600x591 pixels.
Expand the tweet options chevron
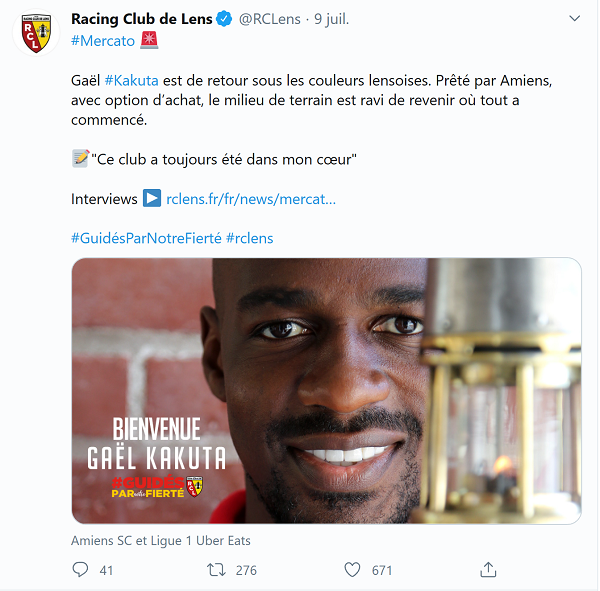[574, 18]
